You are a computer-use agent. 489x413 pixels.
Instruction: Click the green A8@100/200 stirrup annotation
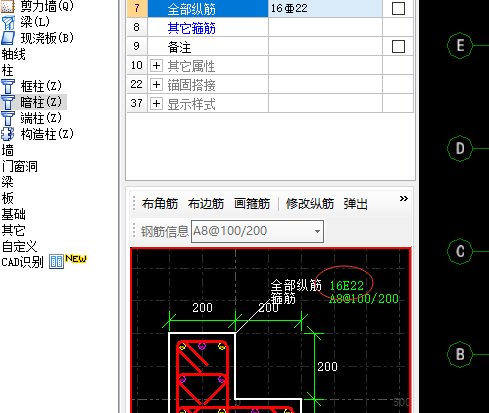[x=364, y=298]
